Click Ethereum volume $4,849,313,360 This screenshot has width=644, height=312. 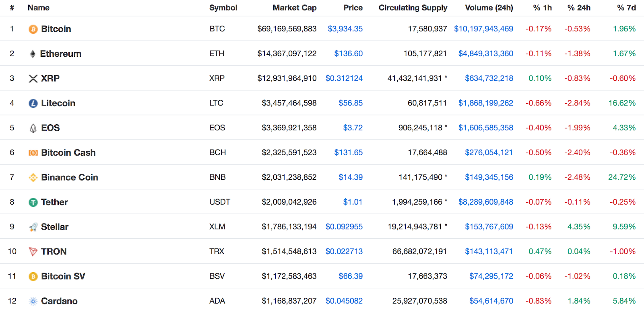[486, 53]
